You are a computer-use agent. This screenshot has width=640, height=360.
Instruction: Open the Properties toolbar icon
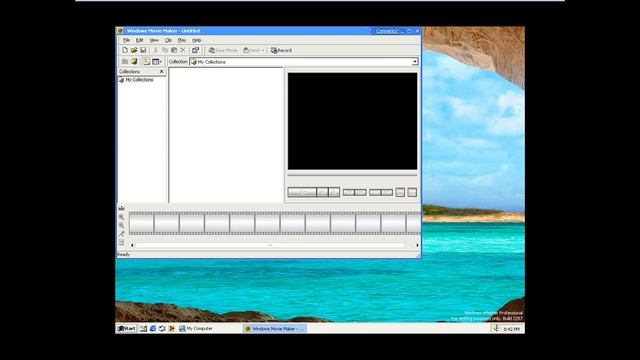point(196,50)
